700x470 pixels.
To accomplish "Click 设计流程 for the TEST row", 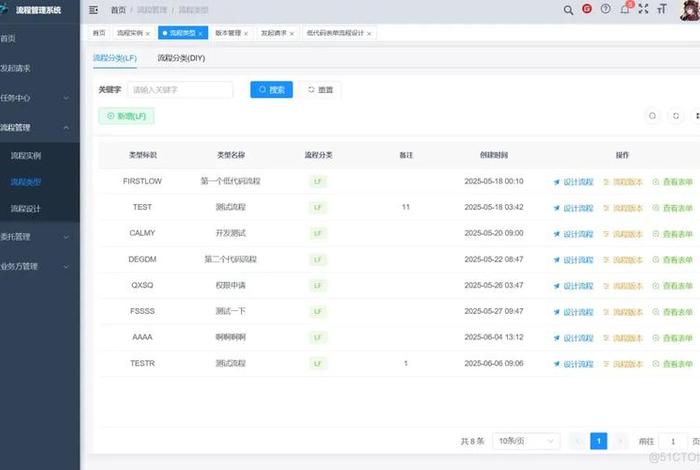I will (x=574, y=208).
